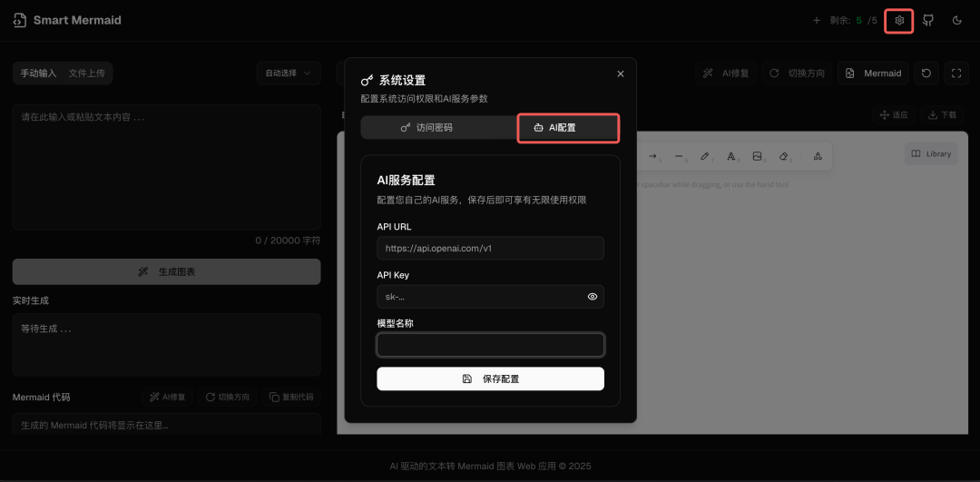Toggle dark mode with the moon icon
The width and height of the screenshot is (980, 482).
click(957, 21)
